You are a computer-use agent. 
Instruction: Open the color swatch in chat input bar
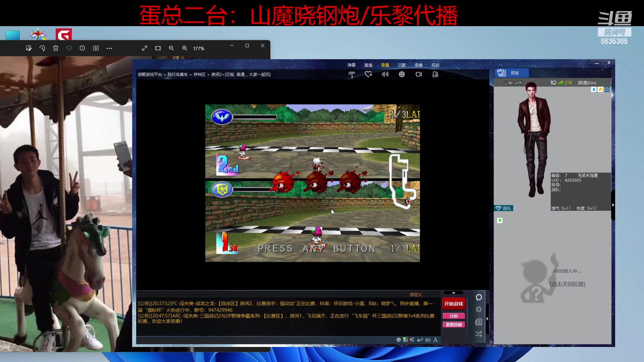(x=406, y=340)
